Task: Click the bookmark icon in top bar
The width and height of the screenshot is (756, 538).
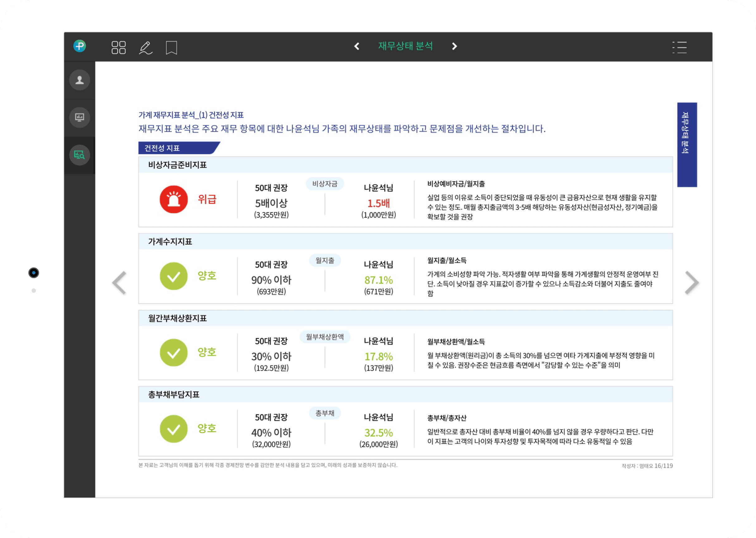Action: [171, 48]
